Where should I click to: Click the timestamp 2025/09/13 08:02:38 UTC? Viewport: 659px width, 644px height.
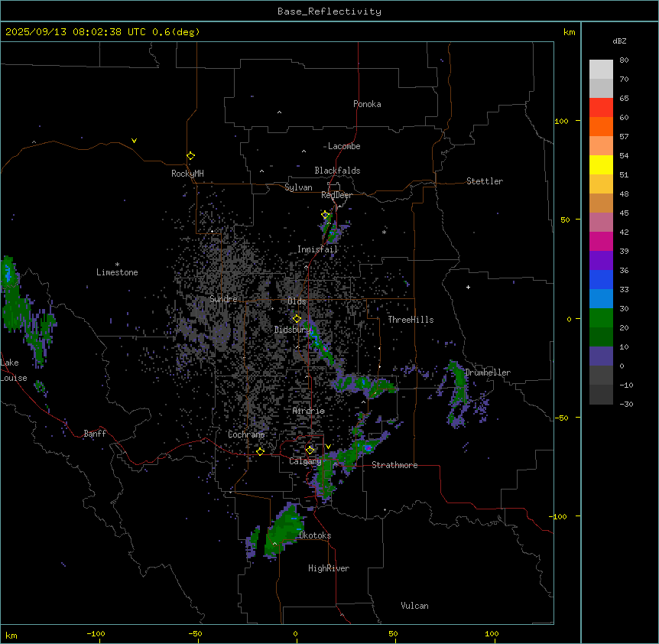[76, 32]
